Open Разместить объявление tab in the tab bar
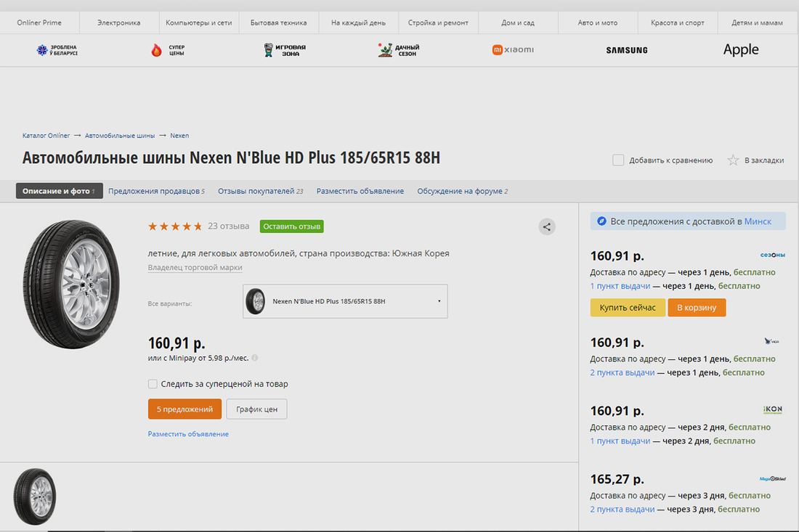Screen dimensions: 799x532 click(x=360, y=191)
